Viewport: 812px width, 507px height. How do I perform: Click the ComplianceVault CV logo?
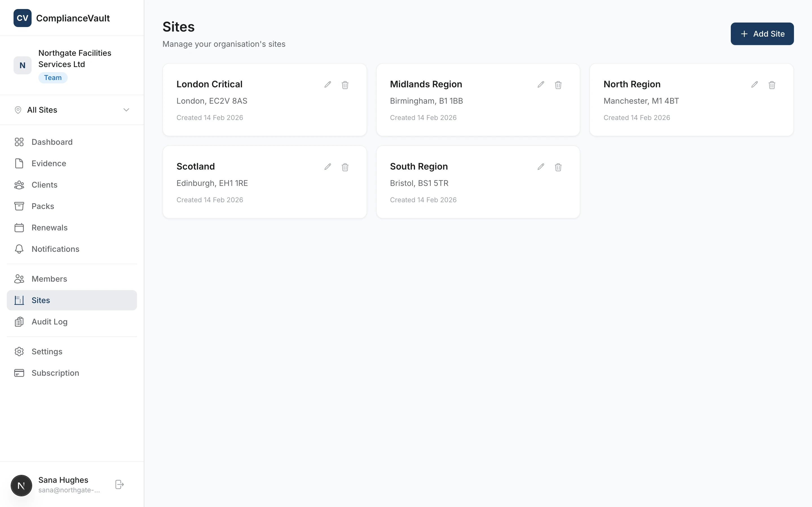click(x=22, y=18)
